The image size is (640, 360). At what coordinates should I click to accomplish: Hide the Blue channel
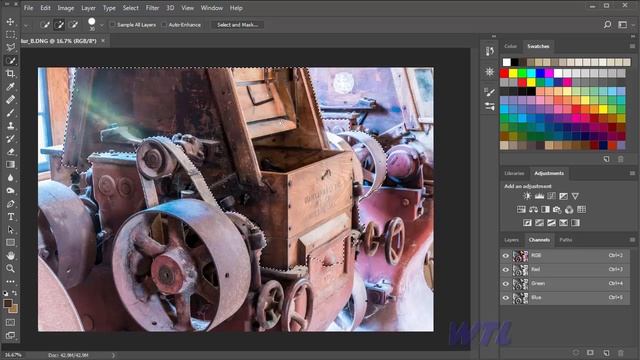(506, 298)
